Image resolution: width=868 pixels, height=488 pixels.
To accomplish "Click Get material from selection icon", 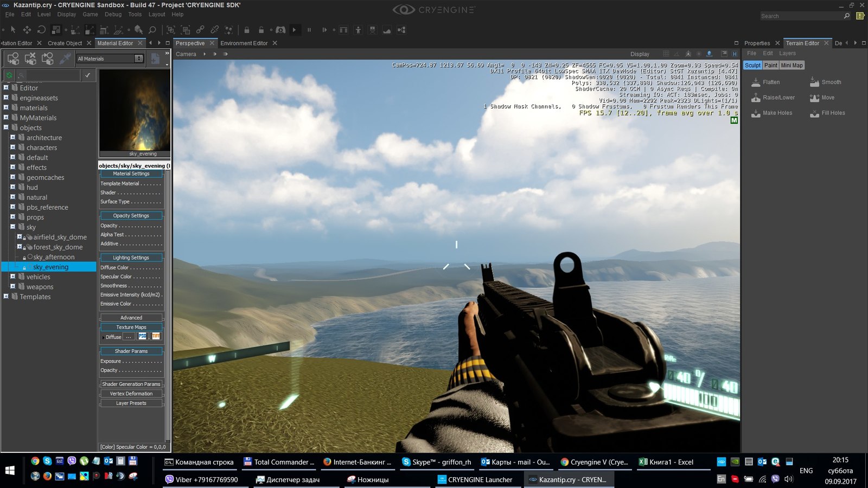I will [48, 58].
